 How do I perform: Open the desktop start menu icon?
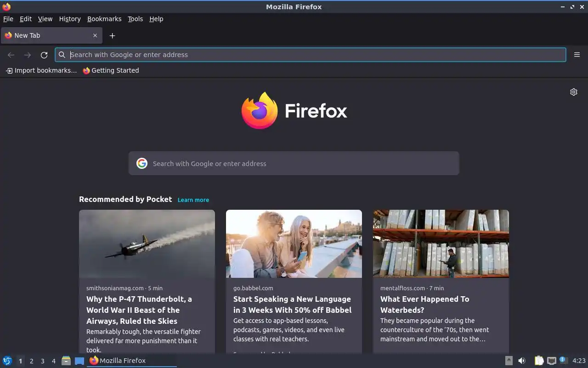tap(7, 361)
